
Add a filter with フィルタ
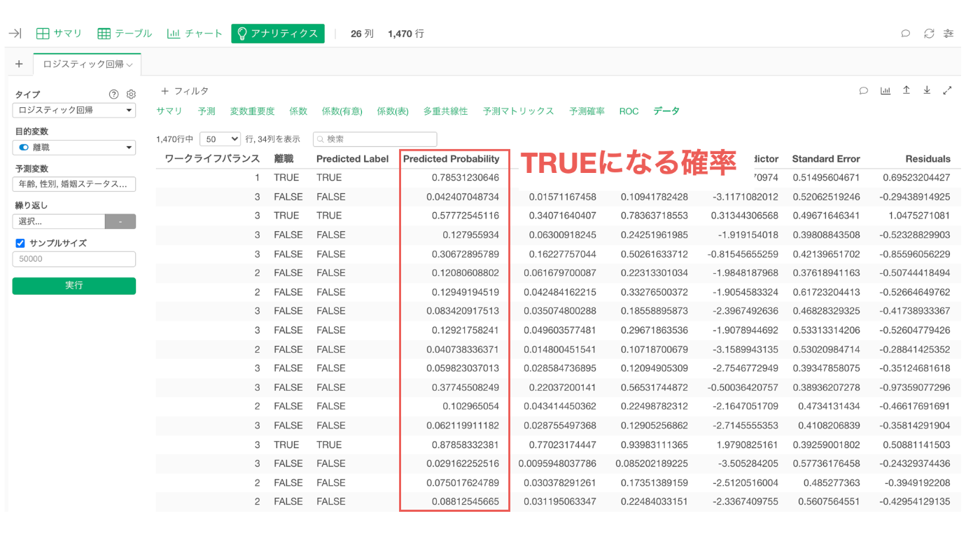click(185, 91)
